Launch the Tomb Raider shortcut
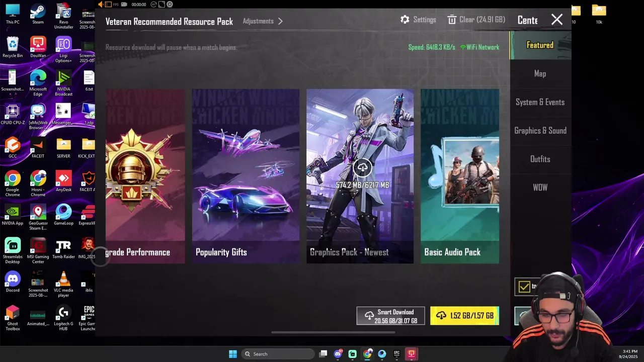 (63, 248)
